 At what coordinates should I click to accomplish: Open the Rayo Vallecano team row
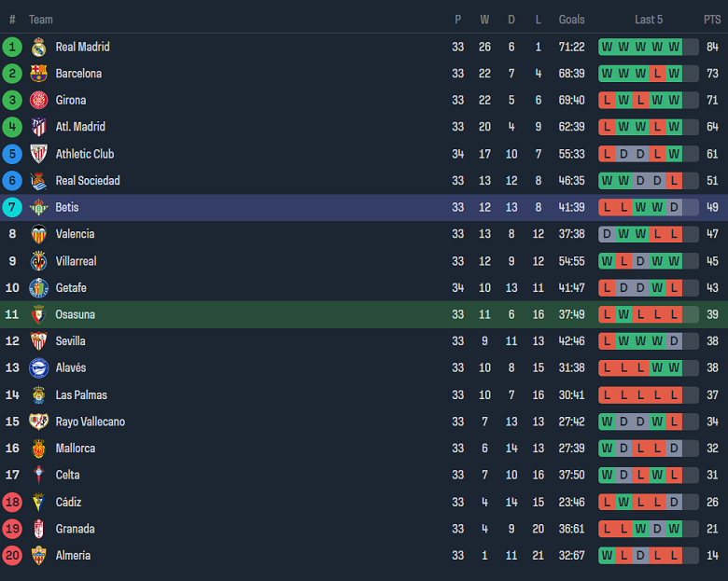90,422
